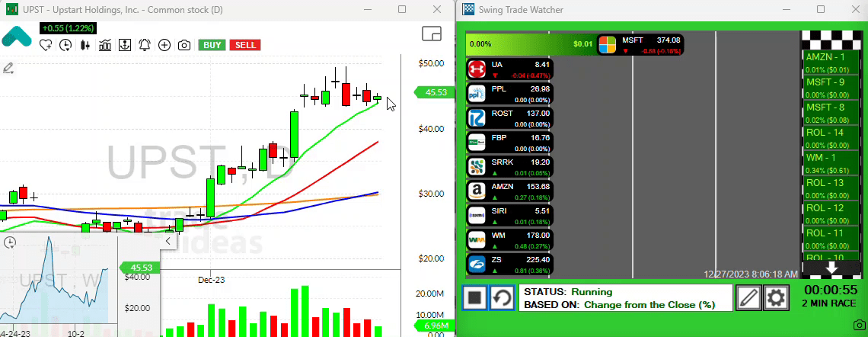Select the SRRK racer logo
Viewport: 868px width, 337px height.
(477, 167)
